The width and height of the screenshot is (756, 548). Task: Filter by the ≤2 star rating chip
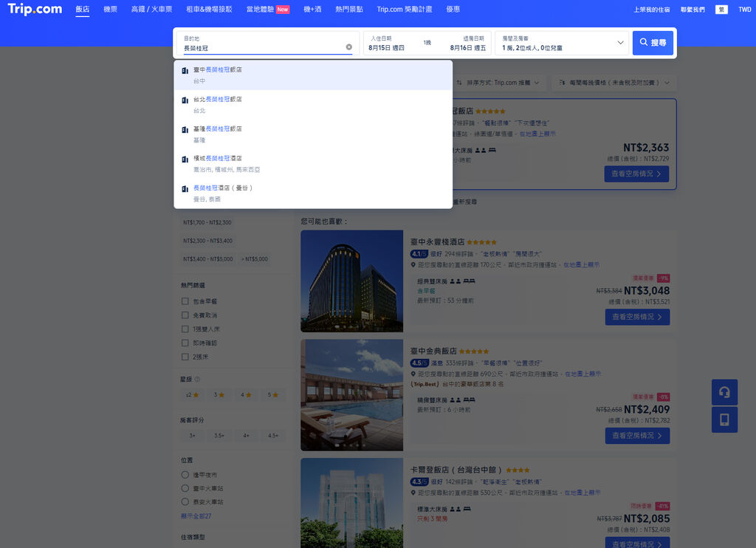pyautogui.click(x=192, y=394)
